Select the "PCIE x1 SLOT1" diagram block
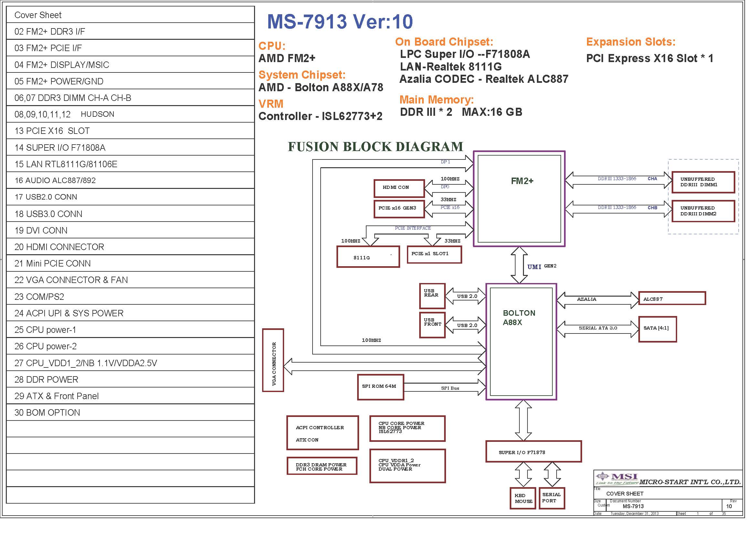This screenshot has width=756, height=535. [x=434, y=255]
